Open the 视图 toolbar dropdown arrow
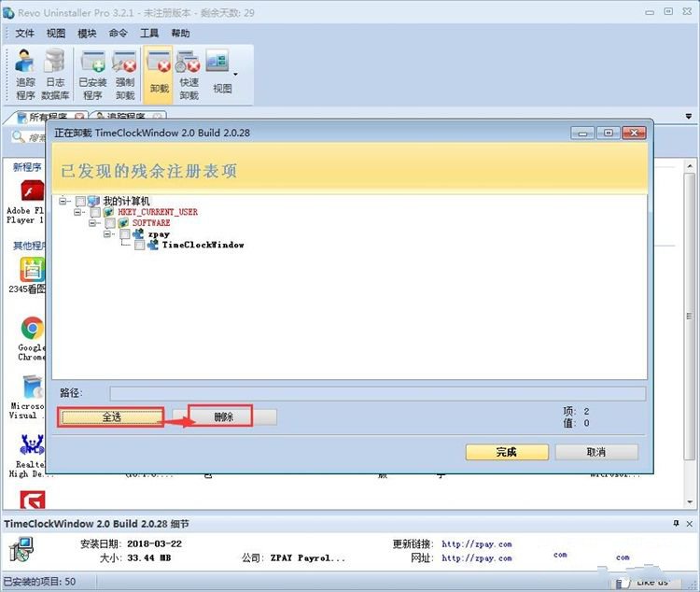The width and height of the screenshot is (700, 592). pos(236,74)
